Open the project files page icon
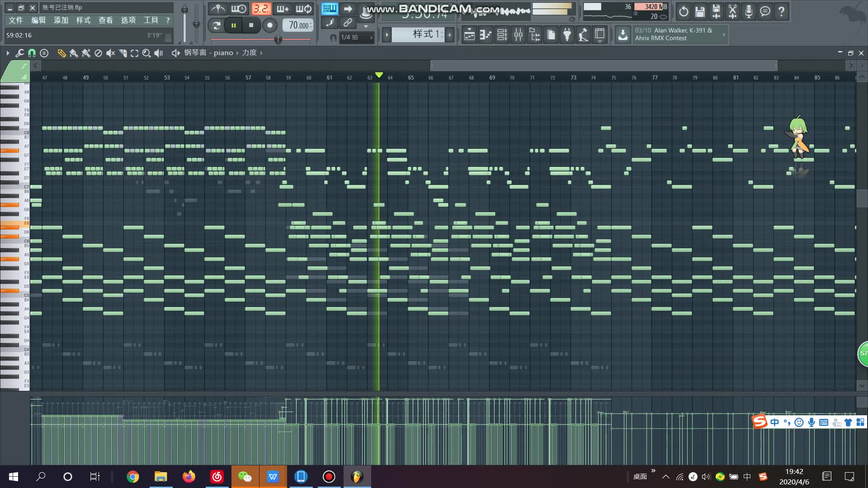 click(x=551, y=35)
